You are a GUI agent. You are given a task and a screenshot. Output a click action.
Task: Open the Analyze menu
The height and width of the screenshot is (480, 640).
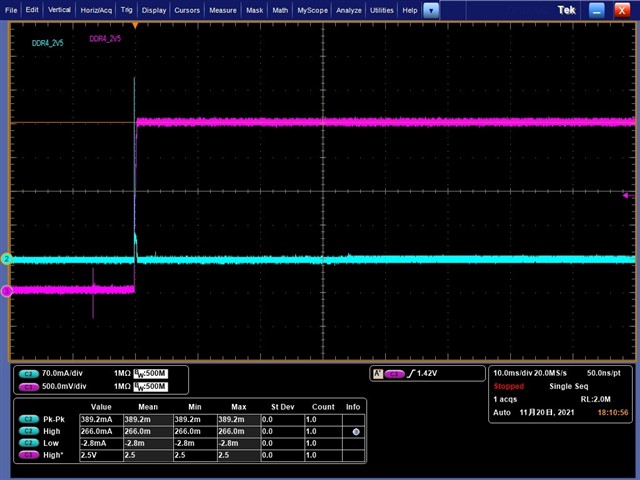pyautogui.click(x=349, y=10)
